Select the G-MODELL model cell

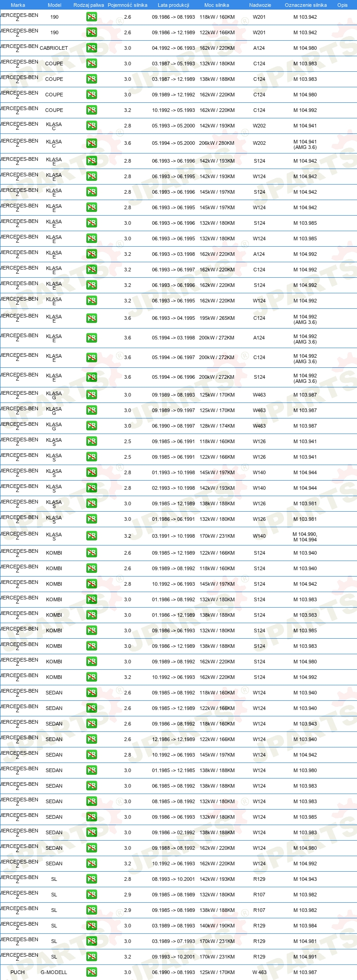pyautogui.click(x=54, y=972)
